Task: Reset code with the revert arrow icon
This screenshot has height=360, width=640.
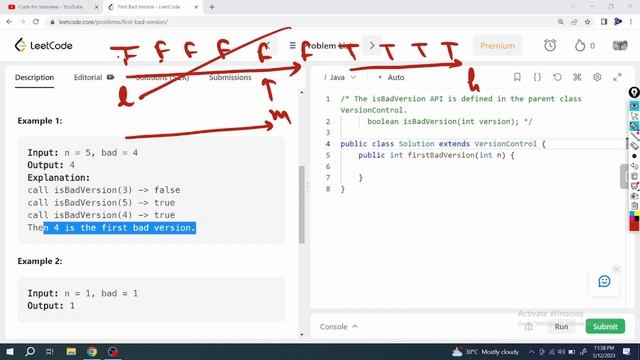Action: (x=557, y=77)
